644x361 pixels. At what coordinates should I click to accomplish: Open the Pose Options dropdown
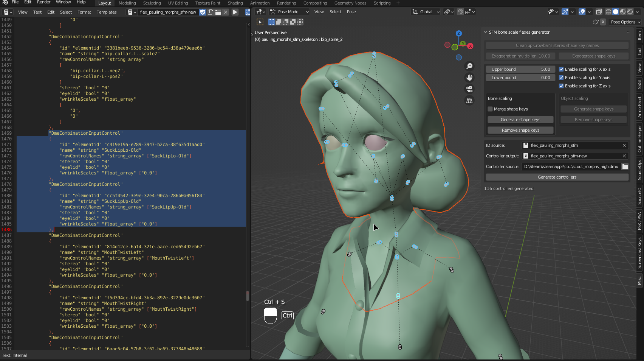tap(625, 22)
